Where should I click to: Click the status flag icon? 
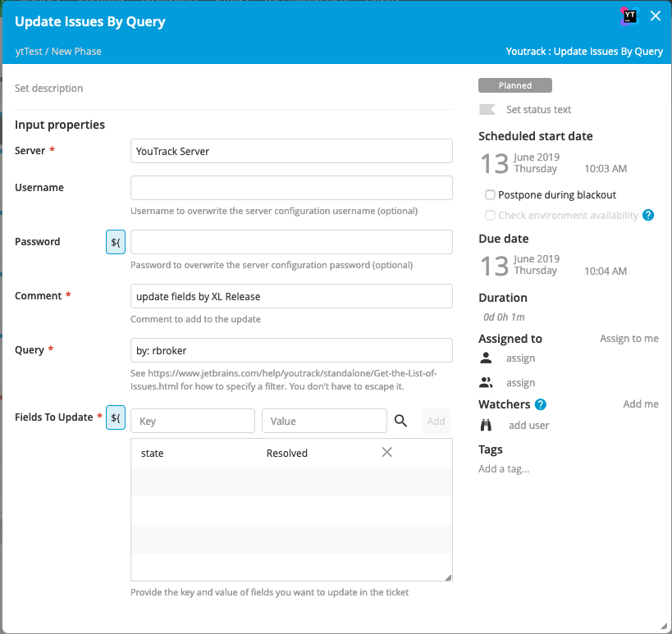487,110
